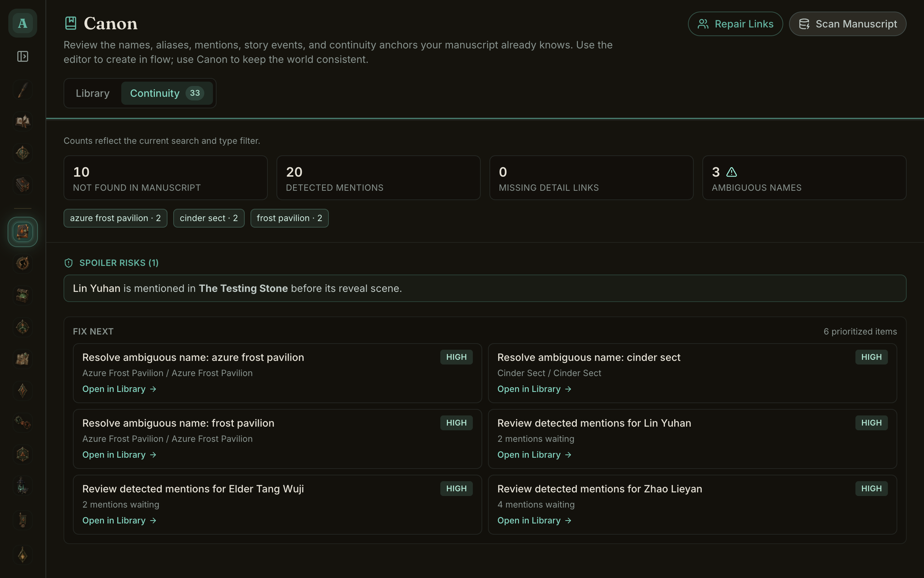The image size is (924, 578).
Task: Click the 'frost pavilion · 2' chip
Action: 289,218
